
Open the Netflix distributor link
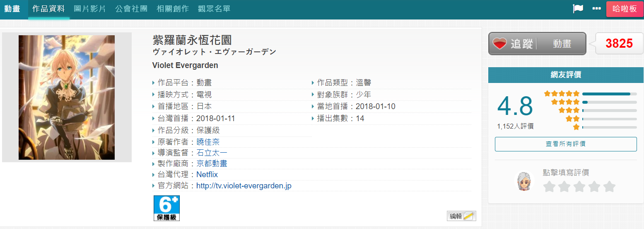coord(207,175)
